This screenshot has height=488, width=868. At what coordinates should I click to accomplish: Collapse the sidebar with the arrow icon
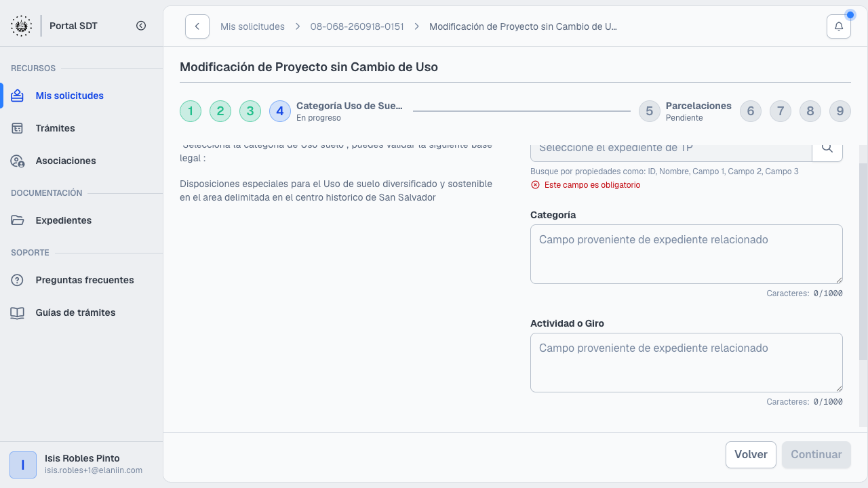pyautogui.click(x=141, y=26)
